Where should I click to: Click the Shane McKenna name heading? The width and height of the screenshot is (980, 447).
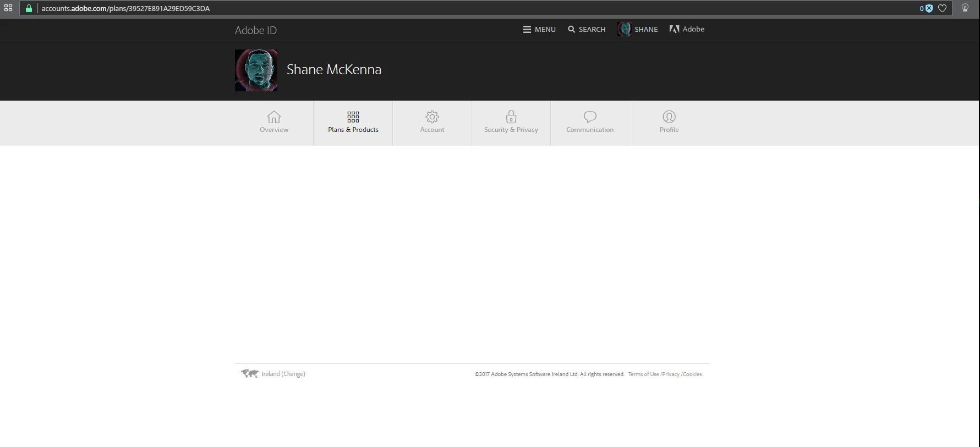tap(334, 70)
